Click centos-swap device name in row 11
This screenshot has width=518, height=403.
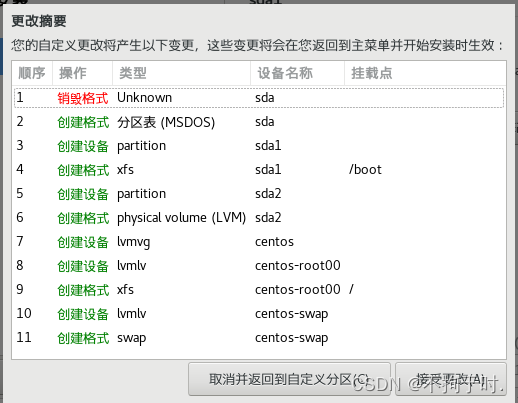coord(292,339)
